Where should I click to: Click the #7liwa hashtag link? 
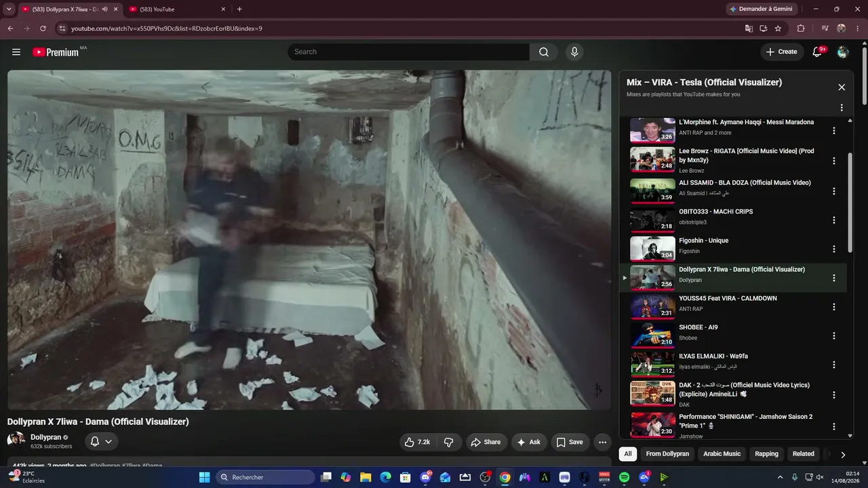[x=131, y=466]
